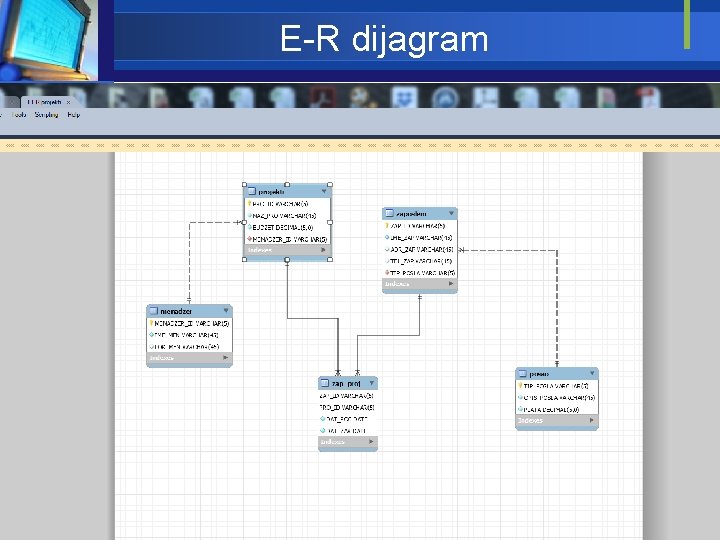Collapse the zap_proj table with its header arrow
Screen dimensions: 720x540
371,382
